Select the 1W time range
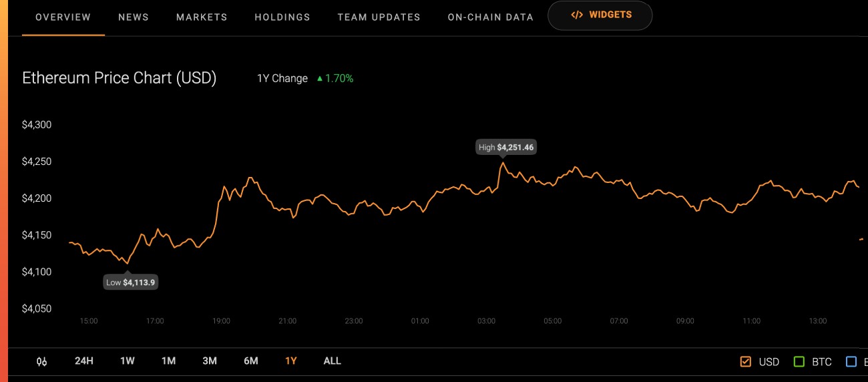 (x=128, y=361)
